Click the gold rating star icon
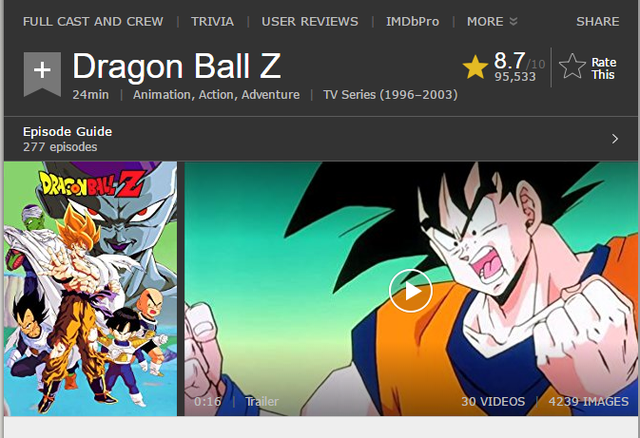The image size is (640, 438). (x=475, y=67)
